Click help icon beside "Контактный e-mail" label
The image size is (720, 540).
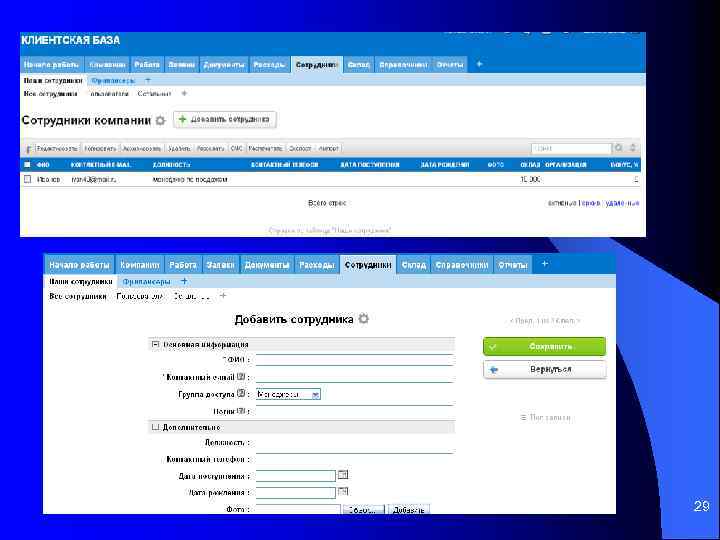(x=241, y=377)
